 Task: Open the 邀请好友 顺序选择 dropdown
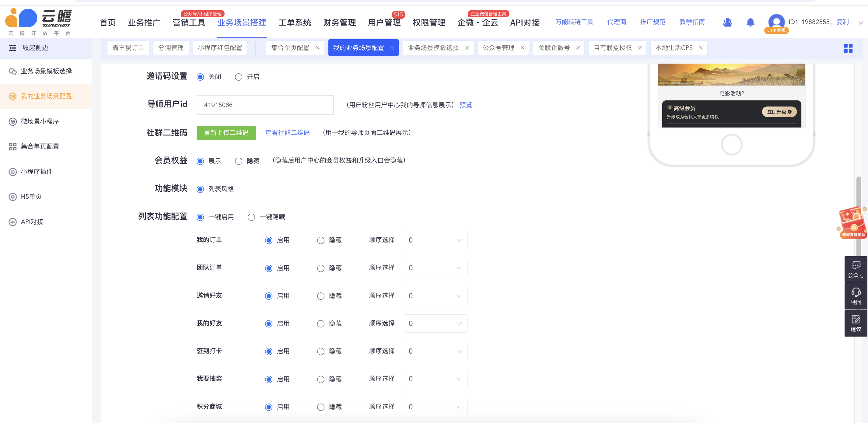coord(435,295)
